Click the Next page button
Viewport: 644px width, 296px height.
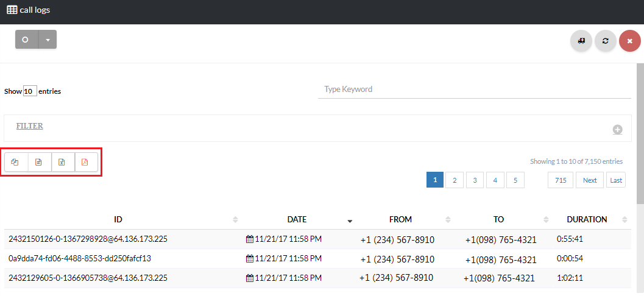[x=589, y=180]
